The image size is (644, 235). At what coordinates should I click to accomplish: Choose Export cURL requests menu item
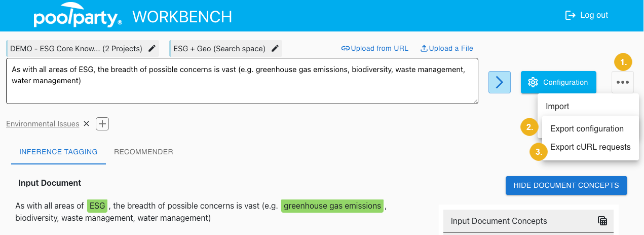click(x=590, y=147)
